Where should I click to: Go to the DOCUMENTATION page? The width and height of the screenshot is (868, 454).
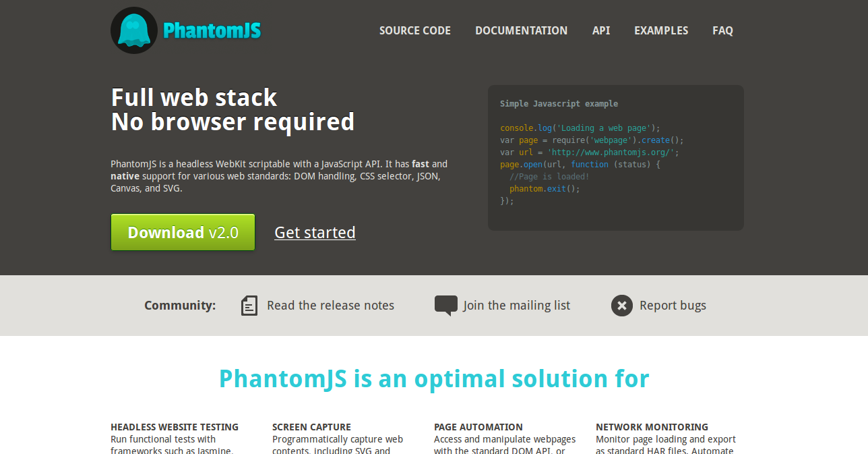pos(522,30)
